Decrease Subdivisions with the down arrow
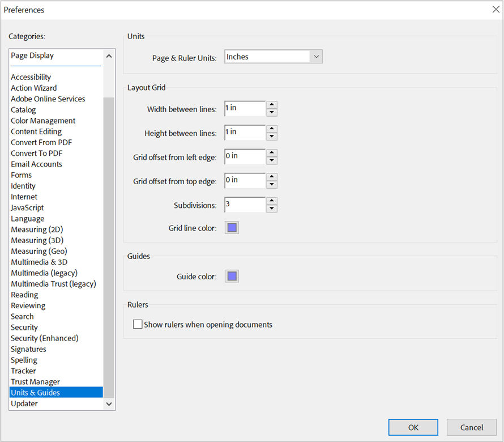The image size is (504, 442). 272,209
